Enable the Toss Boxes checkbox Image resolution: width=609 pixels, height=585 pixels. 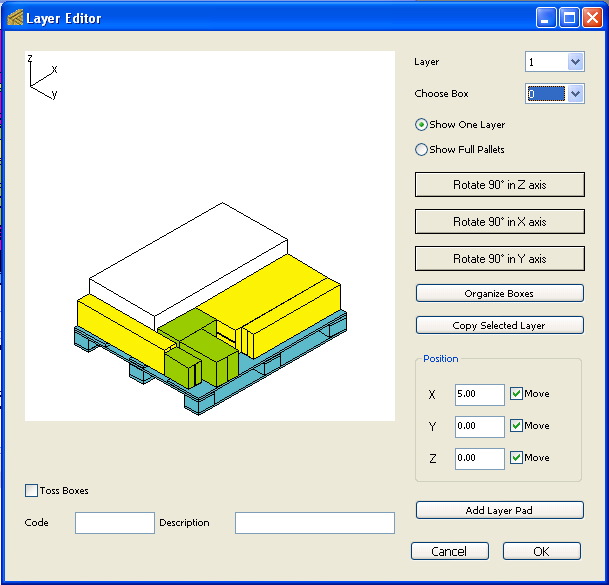point(31,491)
